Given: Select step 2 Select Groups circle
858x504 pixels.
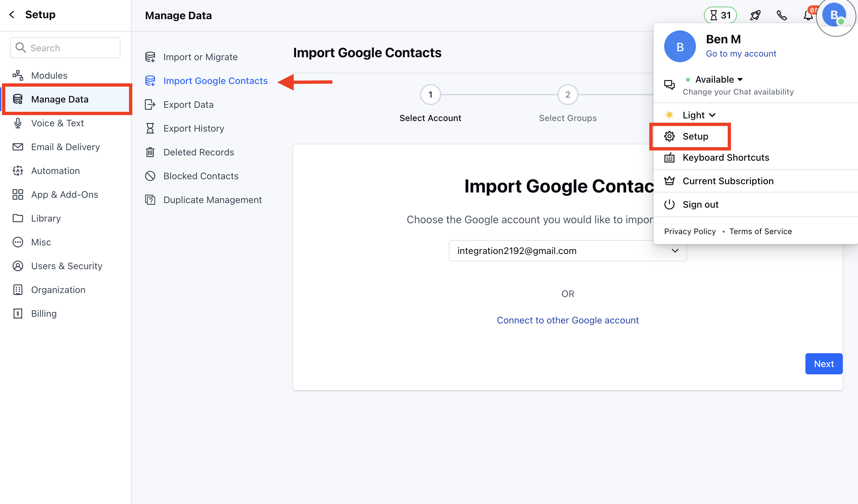Looking at the screenshot, I should [567, 95].
